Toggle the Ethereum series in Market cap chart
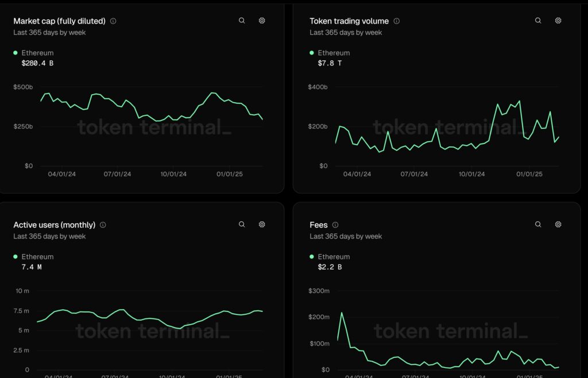The height and width of the screenshot is (378, 588). [16, 52]
